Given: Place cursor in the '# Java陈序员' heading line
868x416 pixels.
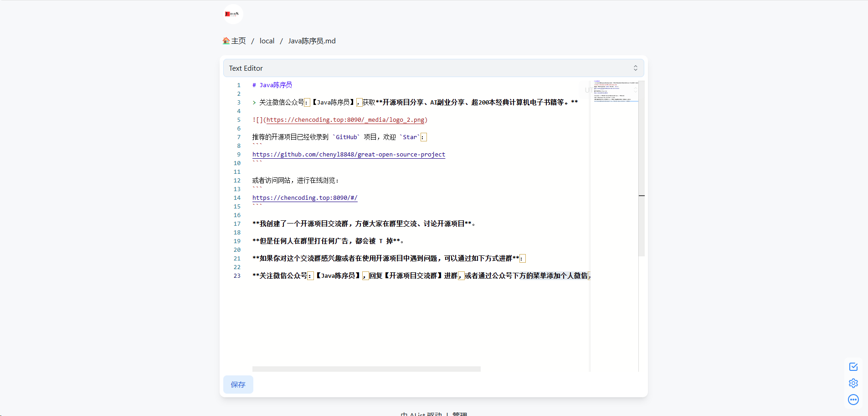Looking at the screenshot, I should coord(272,85).
